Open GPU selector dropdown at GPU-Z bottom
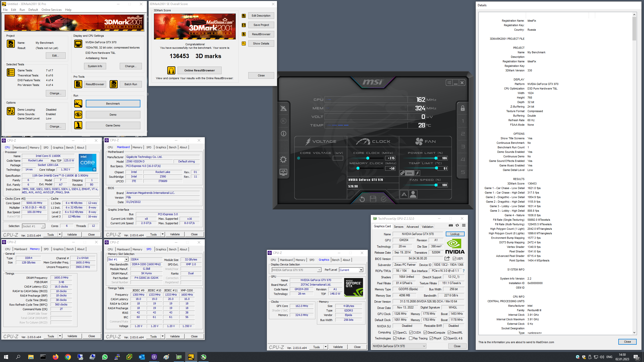 (399, 346)
